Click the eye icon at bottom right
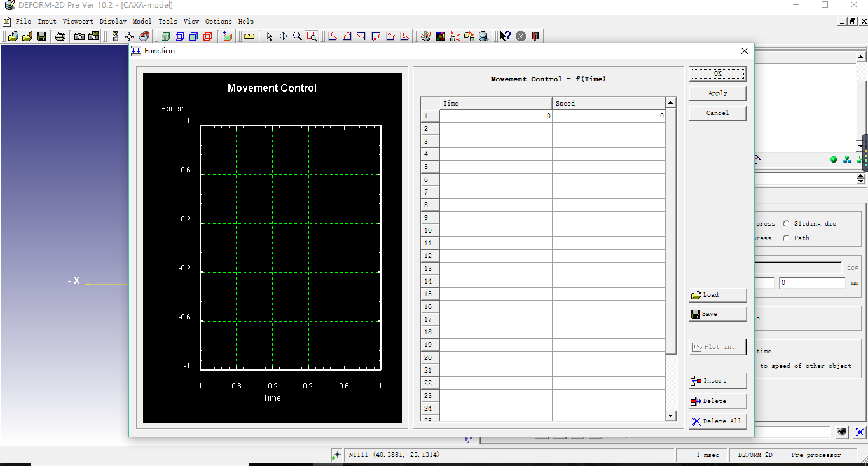This screenshot has width=868, height=466. click(842, 432)
